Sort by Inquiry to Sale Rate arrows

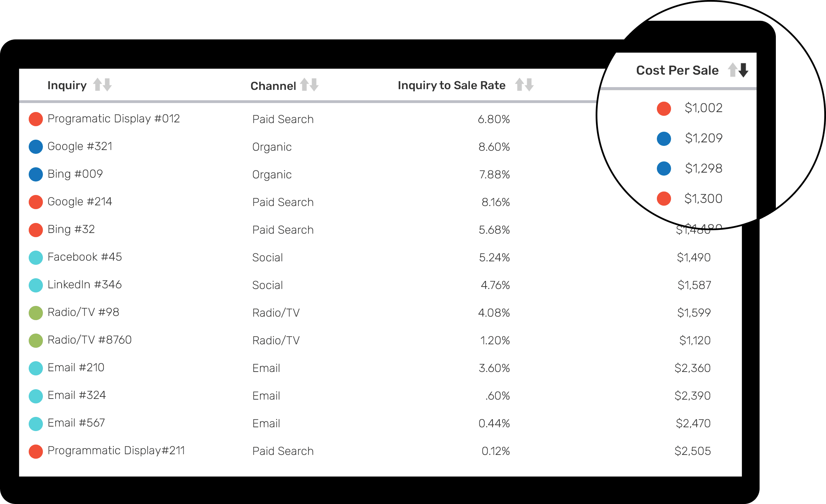point(524,85)
